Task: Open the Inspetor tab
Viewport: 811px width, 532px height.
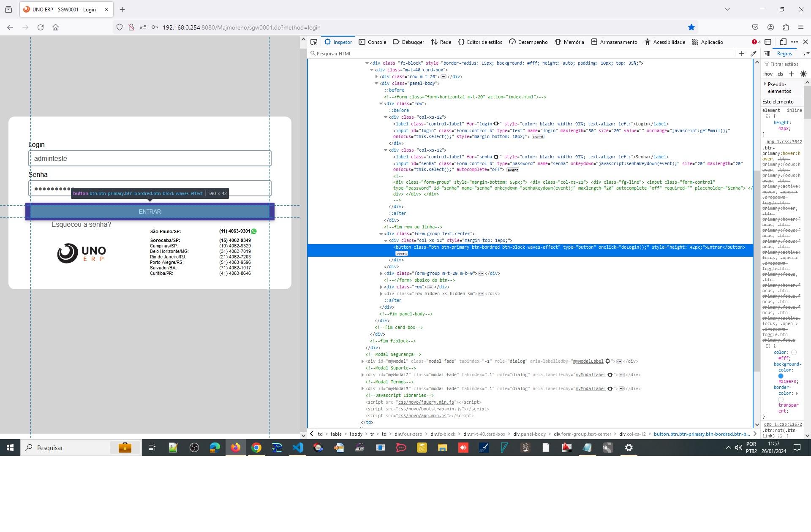Action: tap(338, 42)
